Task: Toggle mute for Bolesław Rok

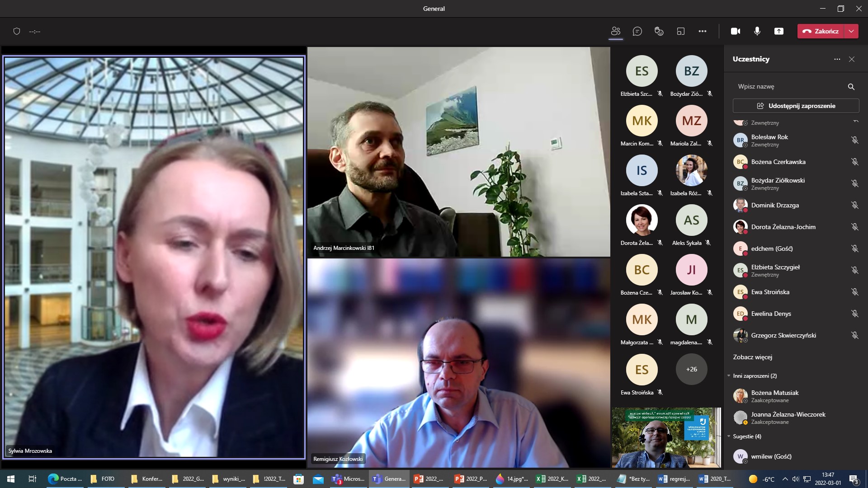Action: (855, 140)
